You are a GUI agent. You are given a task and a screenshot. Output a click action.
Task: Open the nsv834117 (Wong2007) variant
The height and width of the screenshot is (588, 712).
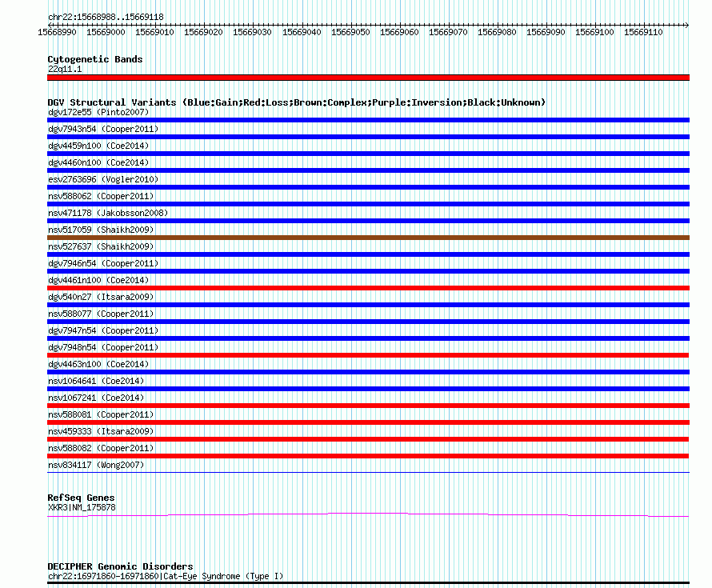pos(96,465)
